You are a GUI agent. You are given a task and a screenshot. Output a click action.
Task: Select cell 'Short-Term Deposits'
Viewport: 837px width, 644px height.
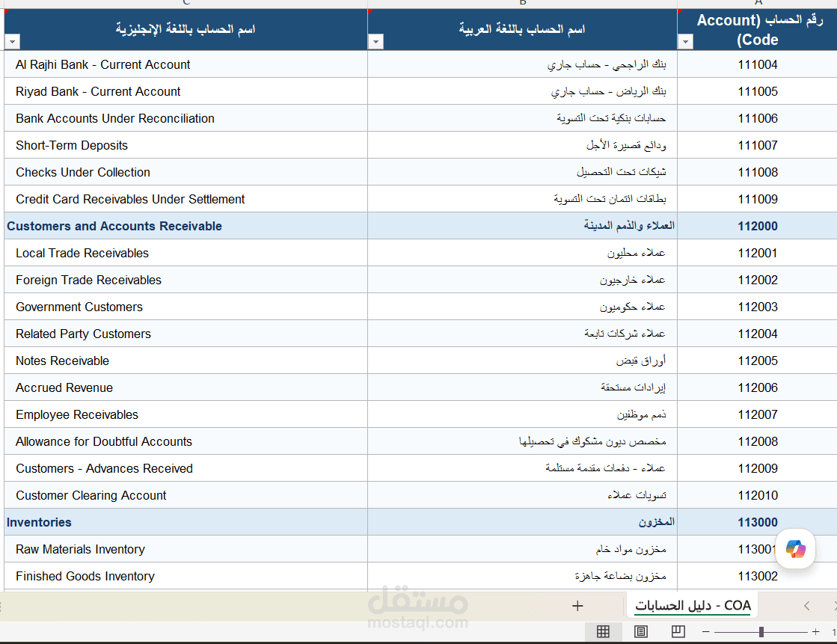pos(186,145)
